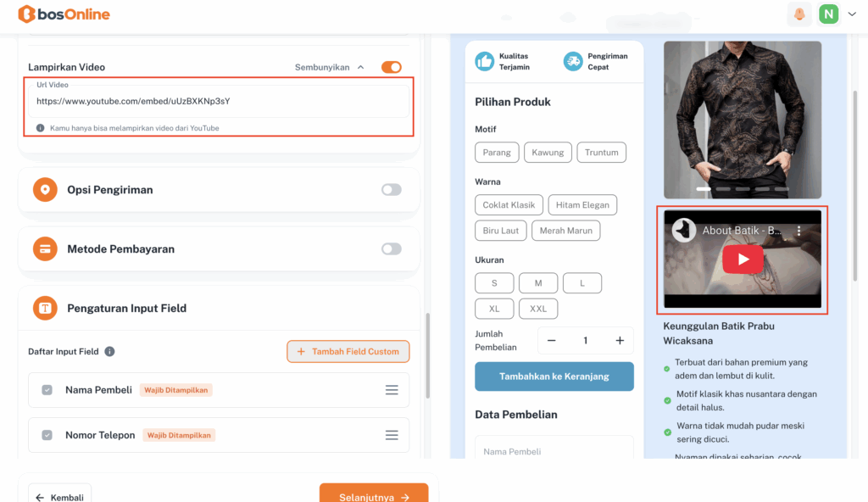Click the Metode Pembayaran card icon
Viewport: 868px width, 502px height.
click(45, 249)
